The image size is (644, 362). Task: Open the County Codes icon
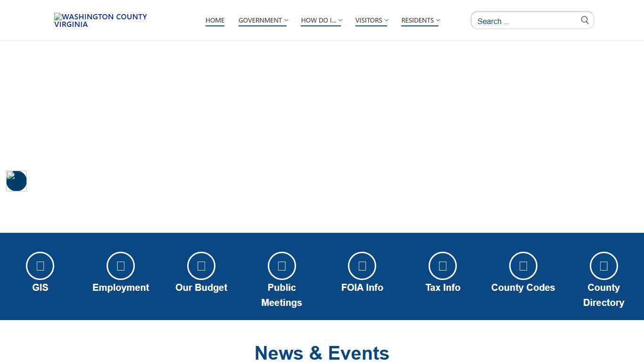[523, 265]
